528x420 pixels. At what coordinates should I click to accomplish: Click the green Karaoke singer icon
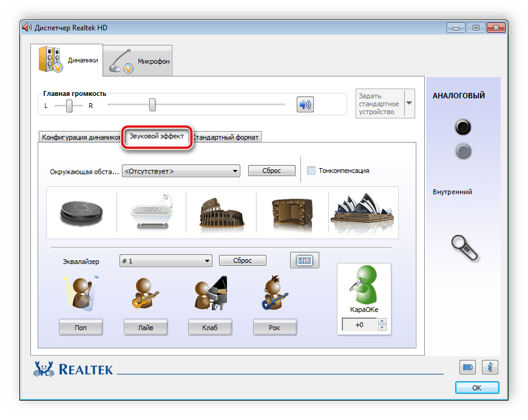click(364, 285)
